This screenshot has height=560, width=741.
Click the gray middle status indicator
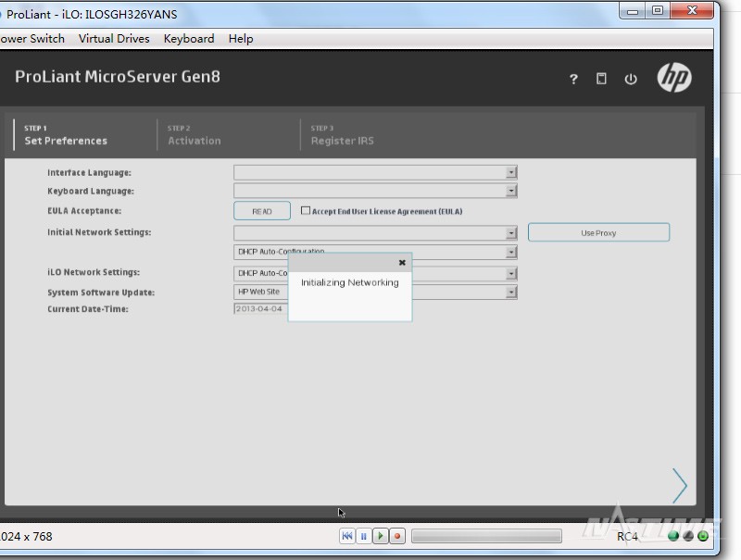click(x=688, y=536)
